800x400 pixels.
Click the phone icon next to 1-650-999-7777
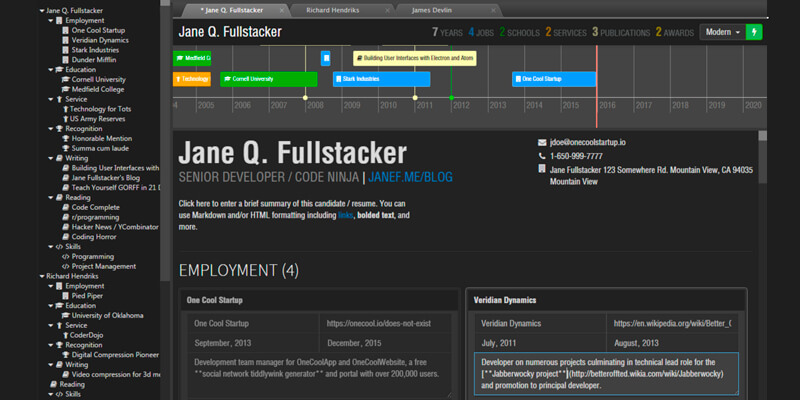pyautogui.click(x=541, y=157)
